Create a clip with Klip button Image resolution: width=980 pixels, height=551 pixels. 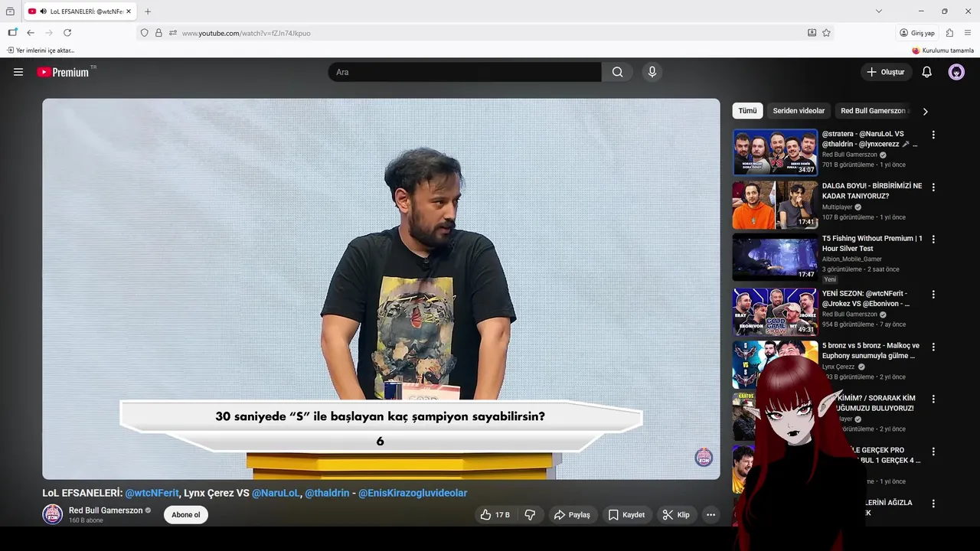click(676, 515)
